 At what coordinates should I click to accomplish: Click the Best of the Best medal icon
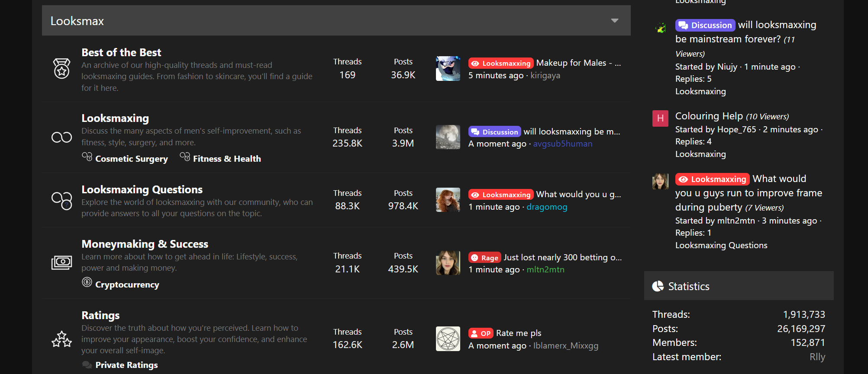coord(61,68)
